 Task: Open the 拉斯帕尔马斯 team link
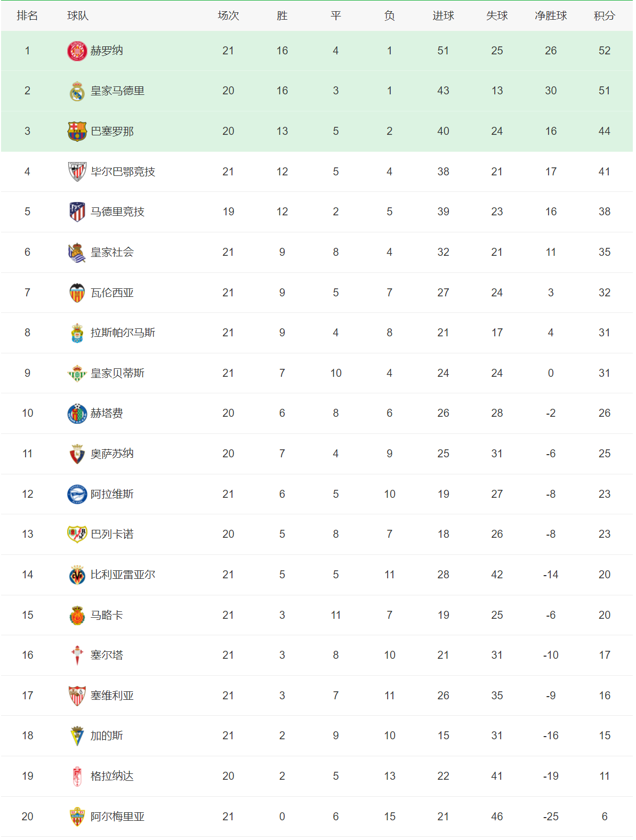[123, 333]
